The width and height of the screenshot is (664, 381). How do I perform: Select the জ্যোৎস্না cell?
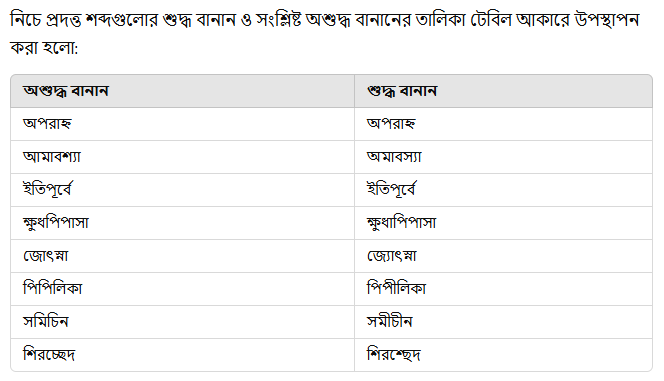tap(503, 256)
